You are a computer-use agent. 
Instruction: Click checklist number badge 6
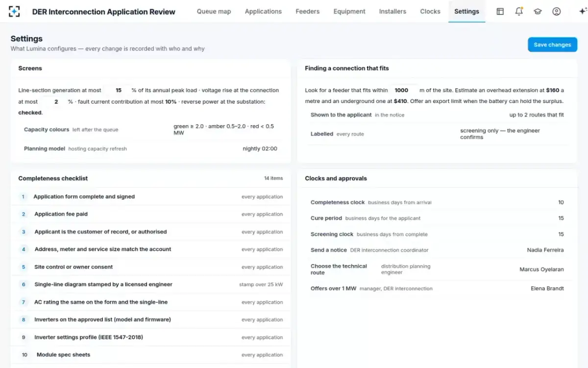coord(24,285)
